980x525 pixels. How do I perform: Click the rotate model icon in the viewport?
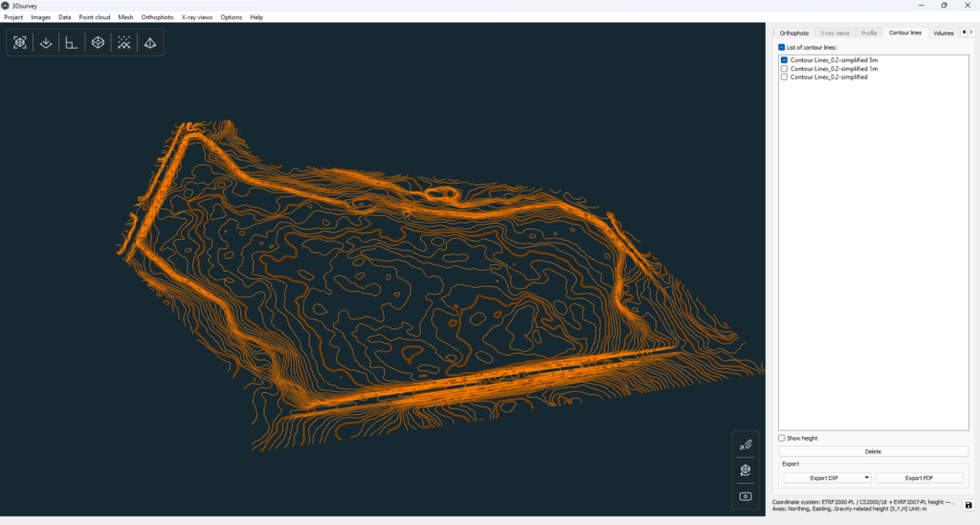click(746, 470)
